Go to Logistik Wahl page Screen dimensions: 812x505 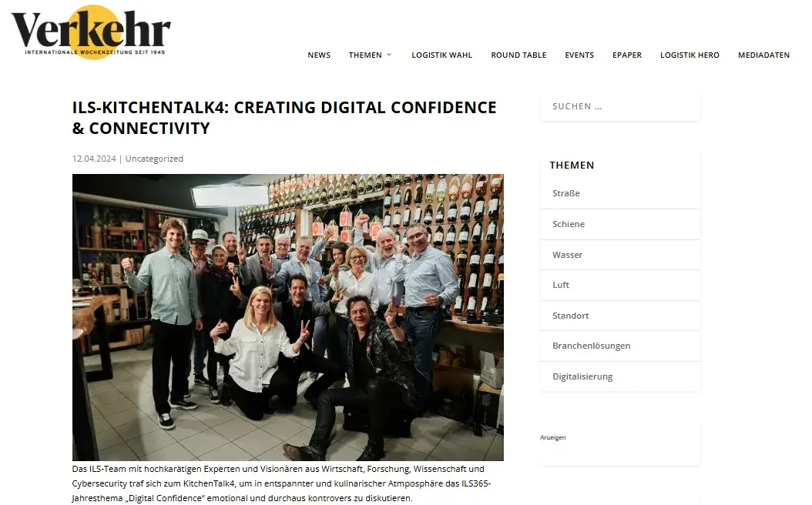tap(441, 55)
